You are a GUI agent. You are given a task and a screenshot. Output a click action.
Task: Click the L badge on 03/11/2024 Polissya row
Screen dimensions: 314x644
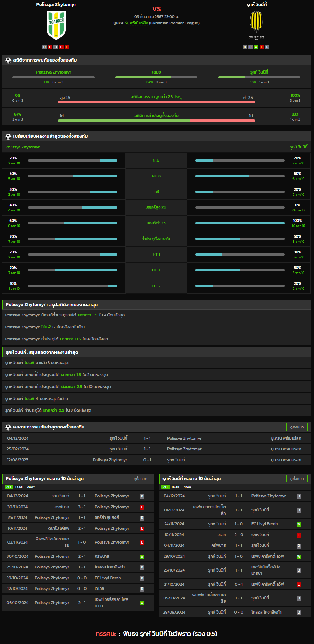pyautogui.click(x=142, y=543)
